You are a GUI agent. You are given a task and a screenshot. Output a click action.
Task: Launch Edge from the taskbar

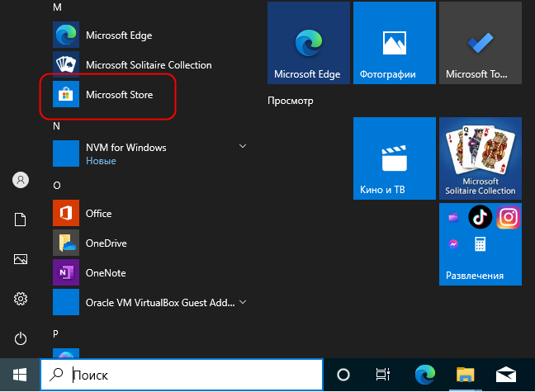coord(425,375)
